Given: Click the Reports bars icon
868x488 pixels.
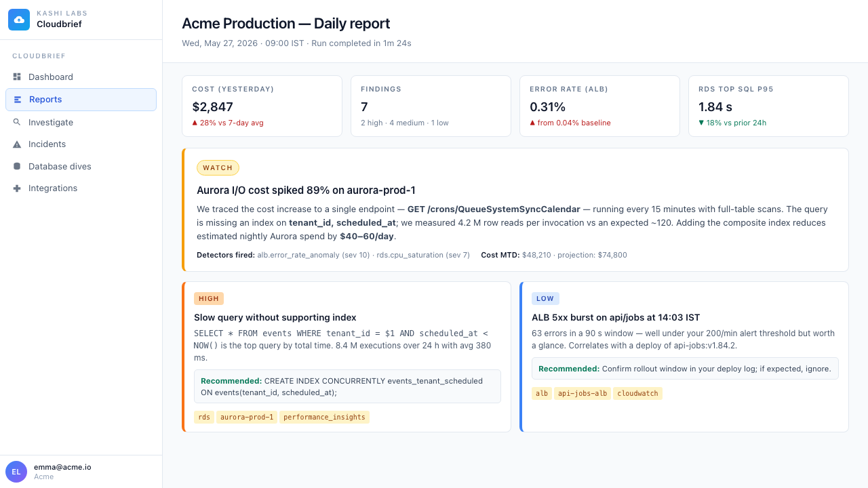Looking at the screenshot, I should 18,100.
